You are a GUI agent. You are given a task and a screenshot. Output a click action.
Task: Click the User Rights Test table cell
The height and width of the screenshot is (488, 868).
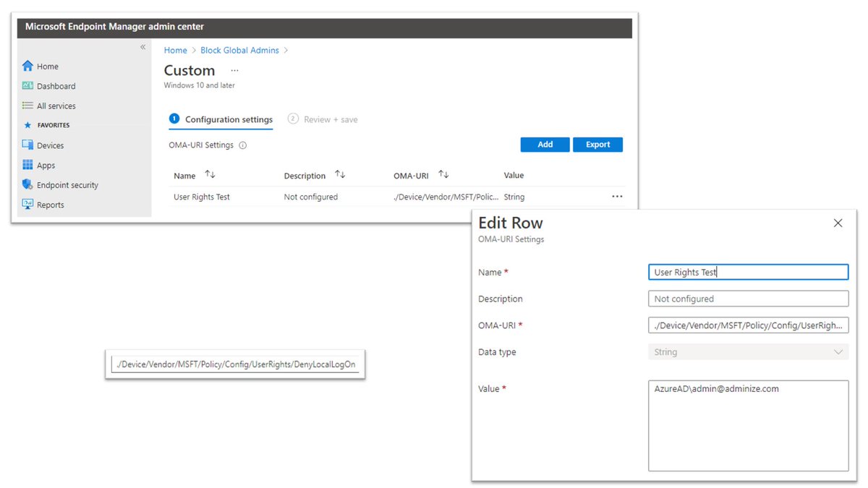(202, 197)
